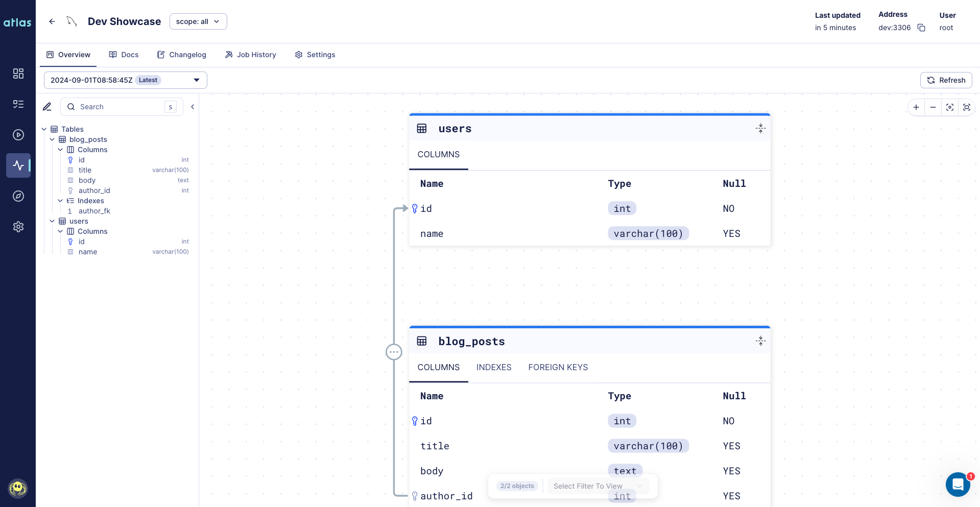Open the Dashboard grid icon in sidebar

pyautogui.click(x=18, y=74)
